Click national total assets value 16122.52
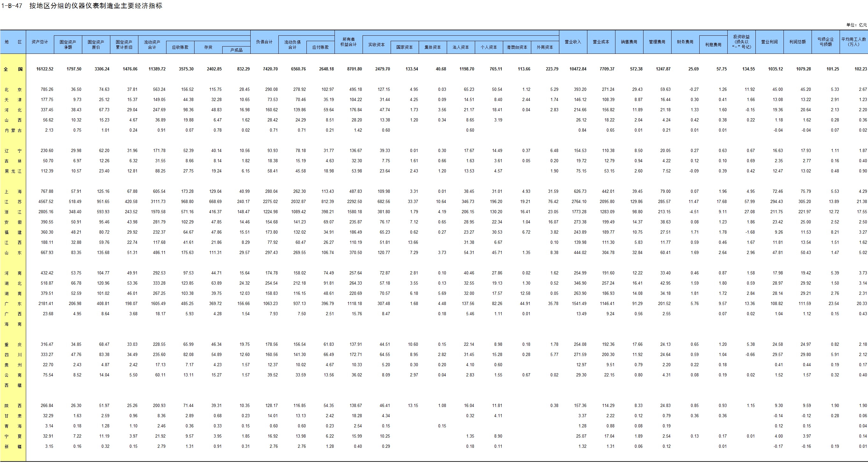Viewport: 868px width, 472px height. [x=44, y=69]
